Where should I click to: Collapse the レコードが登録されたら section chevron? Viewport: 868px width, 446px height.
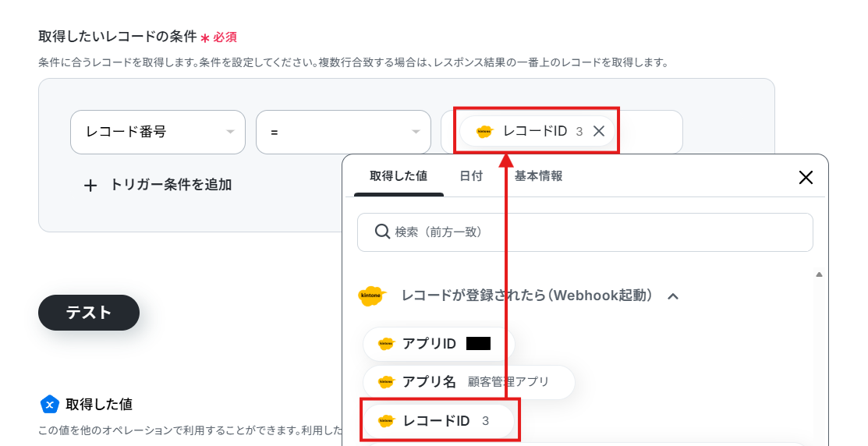(x=673, y=296)
